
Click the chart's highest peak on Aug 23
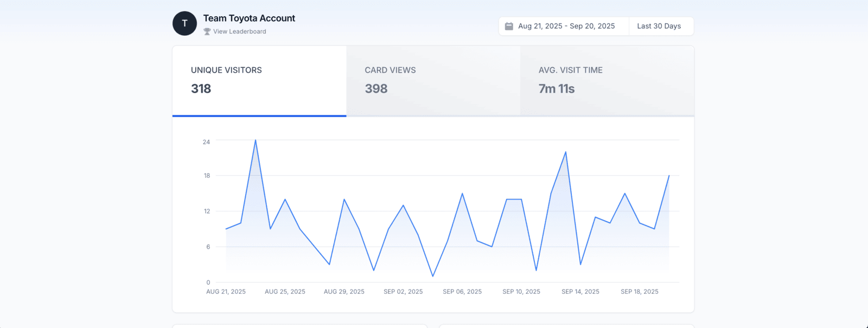point(256,140)
